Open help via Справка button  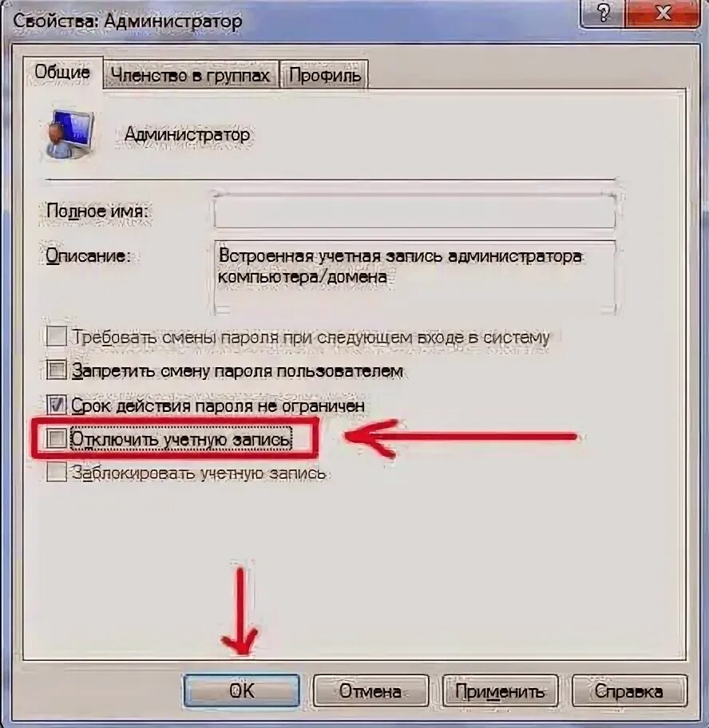[628, 690]
